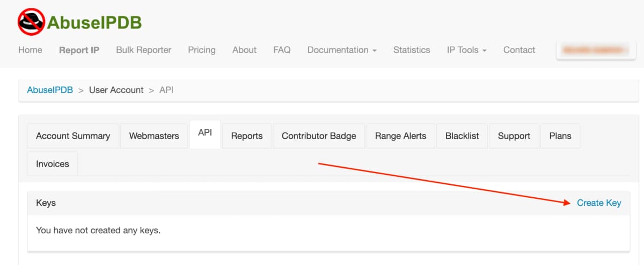
Task: Expand the IP Tools dropdown
Action: tap(466, 50)
